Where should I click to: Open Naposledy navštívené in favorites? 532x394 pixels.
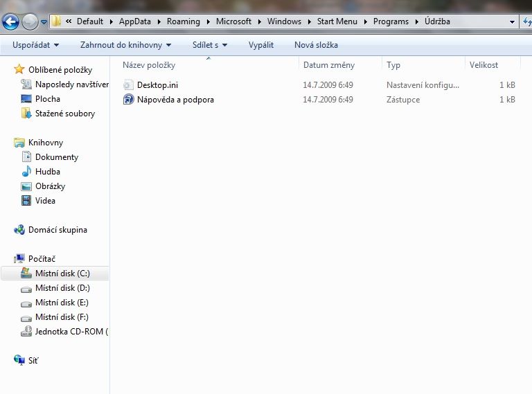72,84
